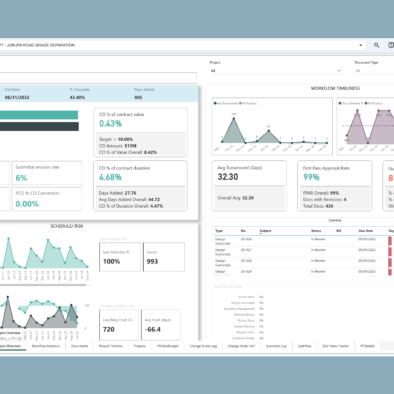394x394 pixels.
Task: Click the teal progress bar
Action: coord(39,115)
